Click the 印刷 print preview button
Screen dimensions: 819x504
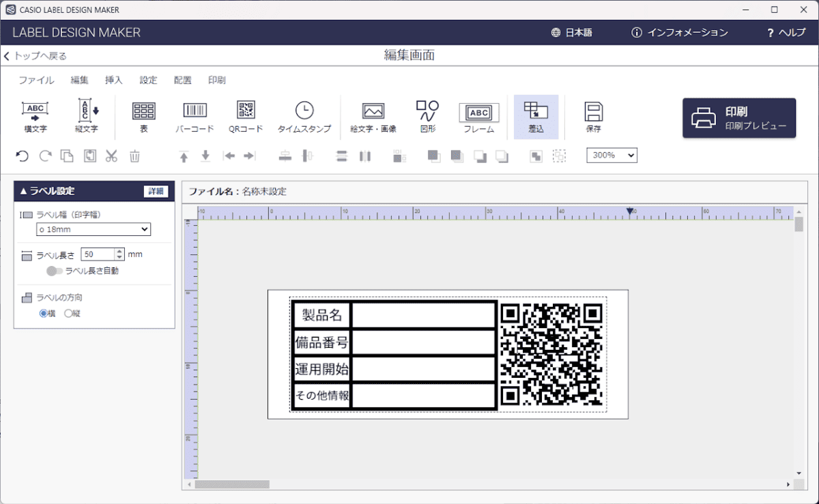(x=739, y=118)
